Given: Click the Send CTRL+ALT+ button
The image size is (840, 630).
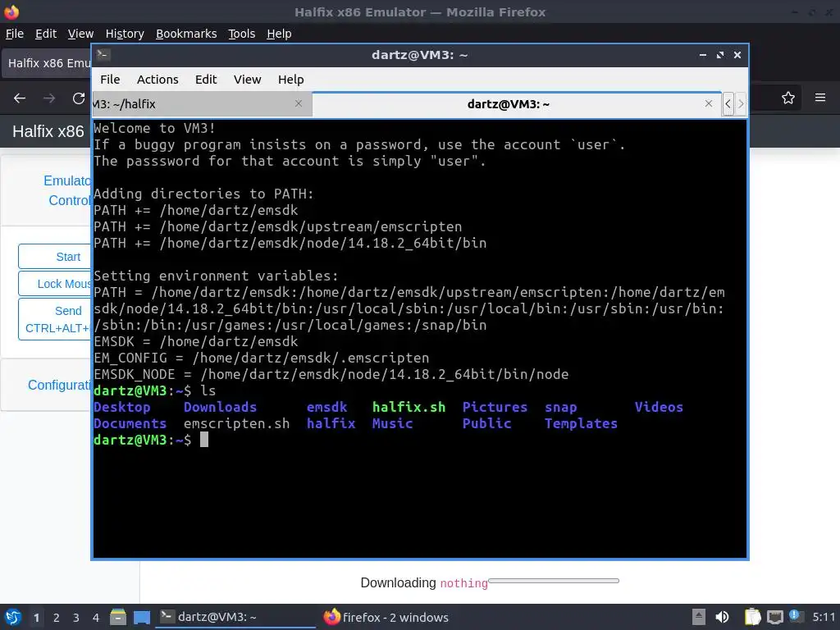Looking at the screenshot, I should click(x=55, y=319).
